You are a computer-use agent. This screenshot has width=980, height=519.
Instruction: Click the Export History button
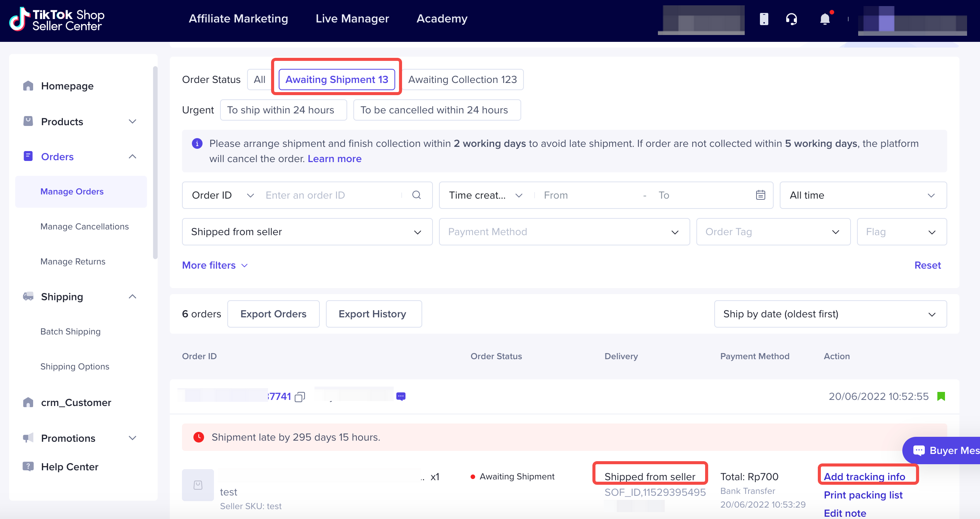pyautogui.click(x=374, y=314)
